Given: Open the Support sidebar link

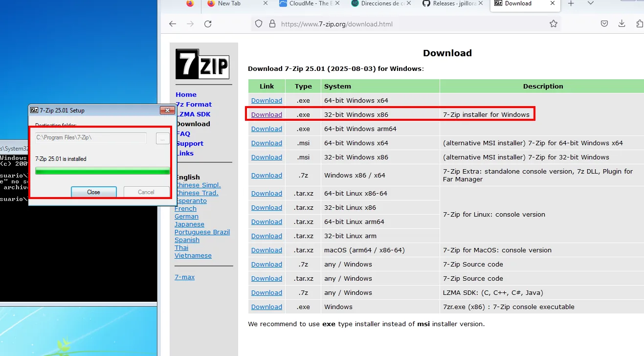Looking at the screenshot, I should coord(189,143).
